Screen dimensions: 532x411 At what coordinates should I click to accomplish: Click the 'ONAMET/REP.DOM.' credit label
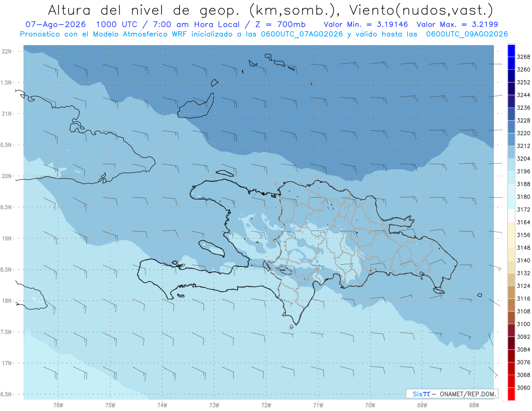468,394
